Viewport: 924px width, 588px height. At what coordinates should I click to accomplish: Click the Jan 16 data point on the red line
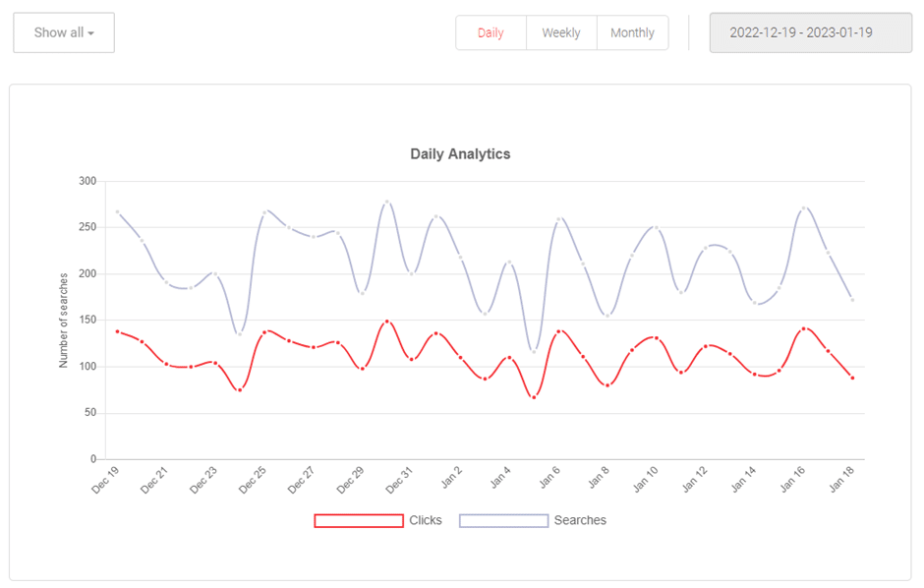(x=801, y=326)
